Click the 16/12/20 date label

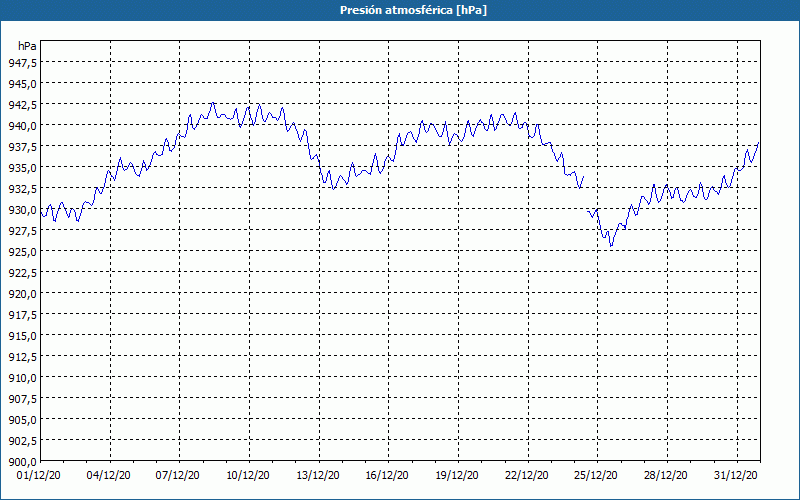click(387, 475)
